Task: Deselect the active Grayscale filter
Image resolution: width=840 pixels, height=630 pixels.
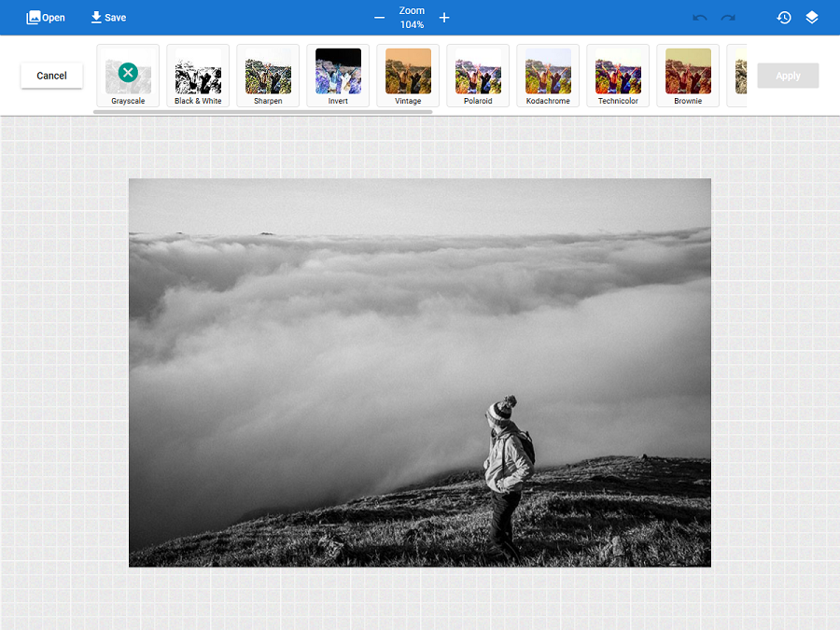Action: coord(128,70)
